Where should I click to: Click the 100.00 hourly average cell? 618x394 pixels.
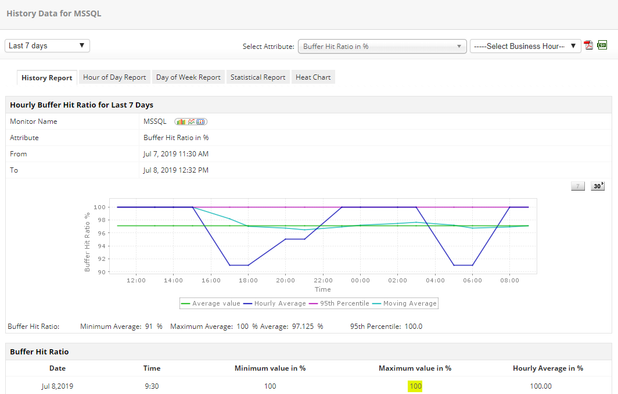click(x=540, y=386)
